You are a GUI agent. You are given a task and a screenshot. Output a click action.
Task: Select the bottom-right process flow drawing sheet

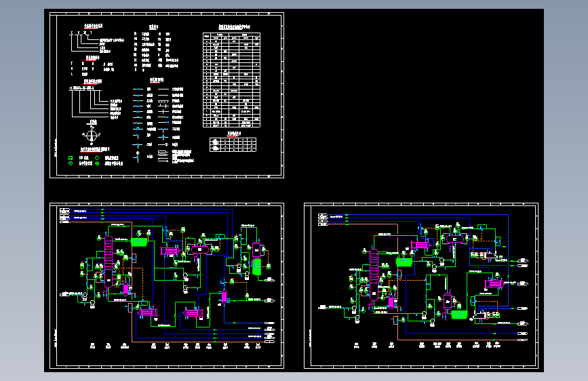[421, 286]
